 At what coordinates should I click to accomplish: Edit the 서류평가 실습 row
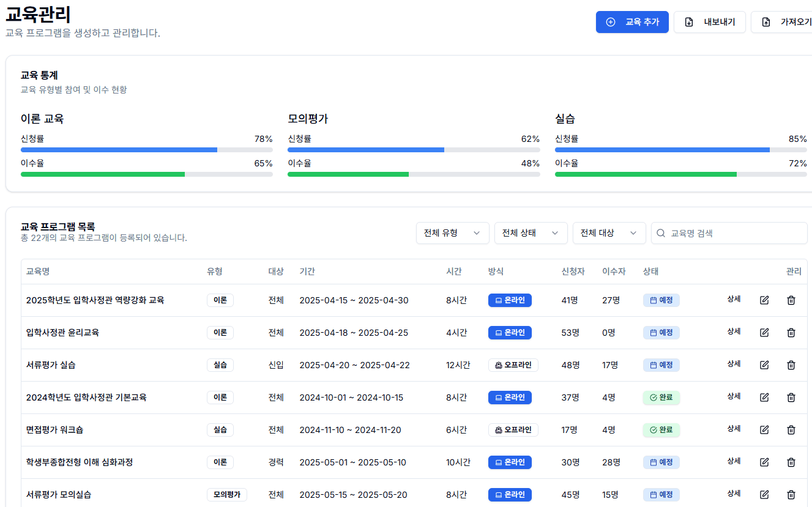pos(764,365)
